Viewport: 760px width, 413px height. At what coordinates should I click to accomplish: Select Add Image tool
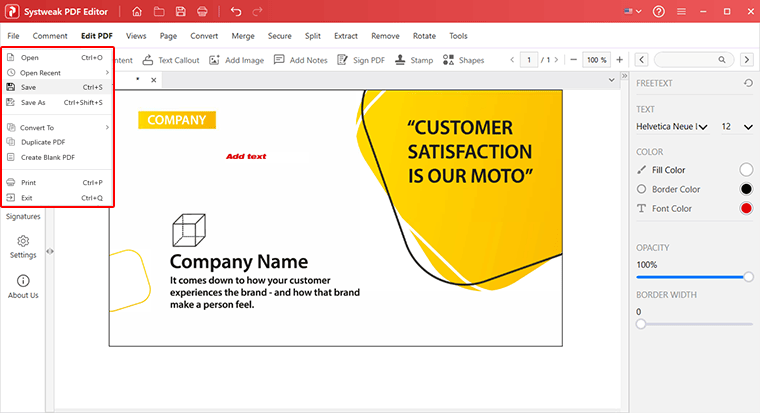click(237, 60)
